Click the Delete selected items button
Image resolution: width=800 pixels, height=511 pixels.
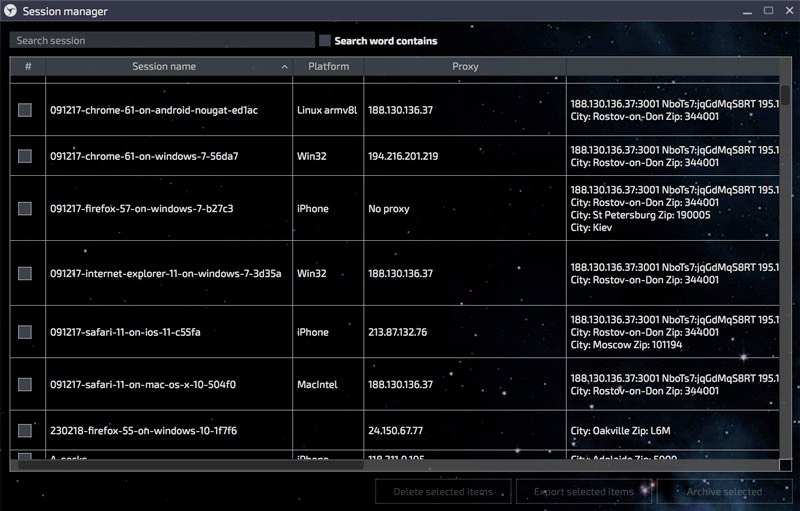click(x=443, y=492)
